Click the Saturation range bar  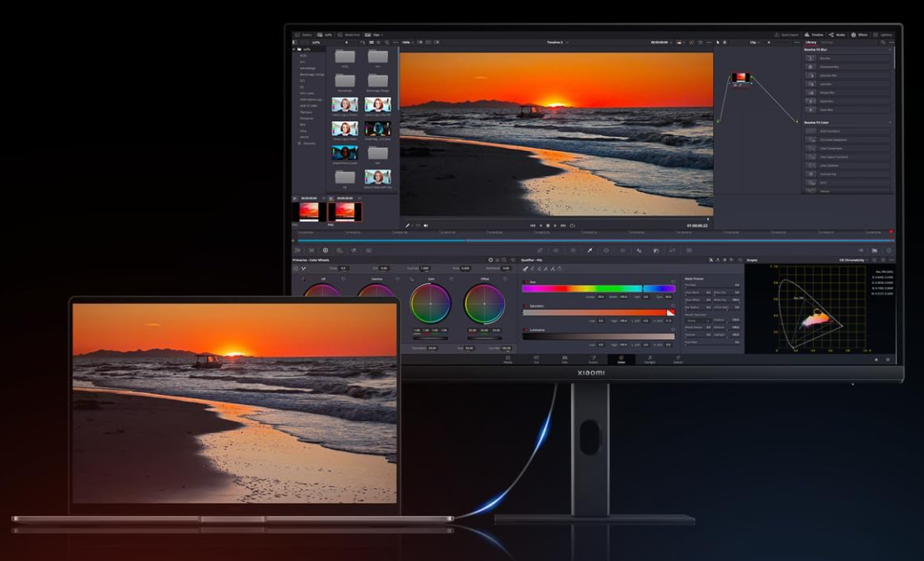(x=598, y=312)
